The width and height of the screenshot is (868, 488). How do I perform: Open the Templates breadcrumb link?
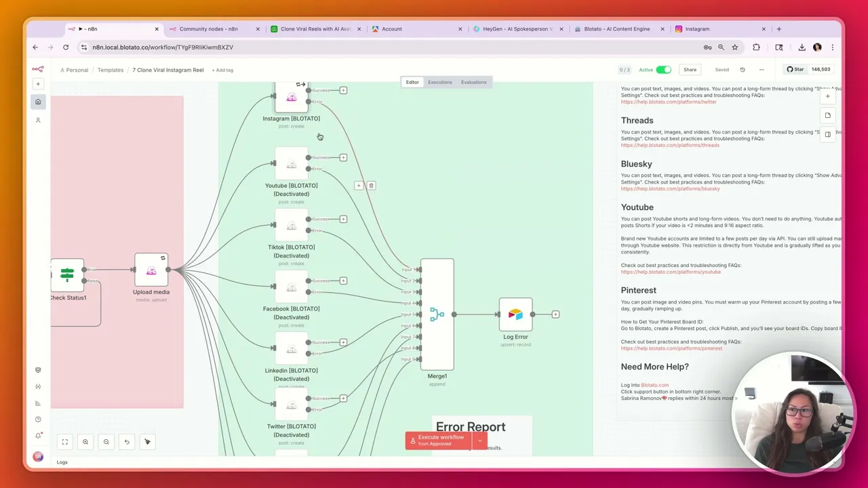111,70
